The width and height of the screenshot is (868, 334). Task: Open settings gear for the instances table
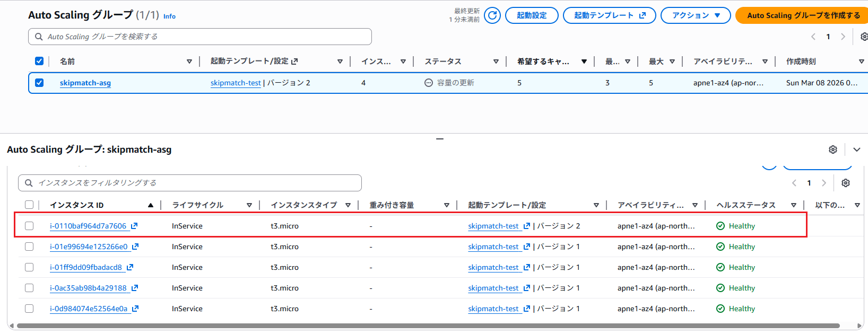tap(846, 183)
